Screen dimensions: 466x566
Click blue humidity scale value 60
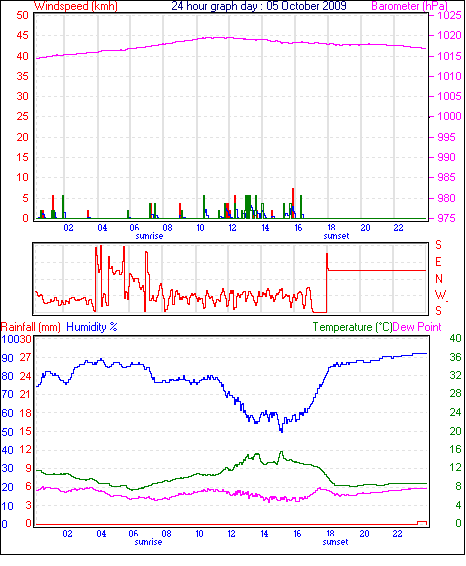click(8, 413)
